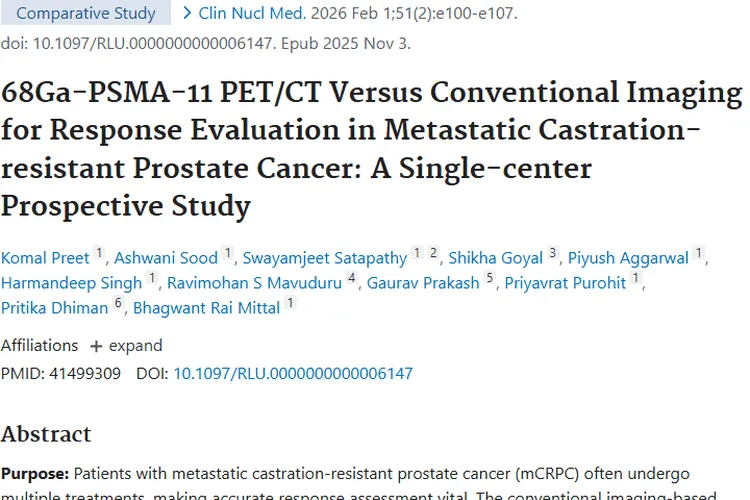This screenshot has height=500, width=750.
Task: Open author Ravimohan S Mavuduru's link
Action: click(x=254, y=283)
